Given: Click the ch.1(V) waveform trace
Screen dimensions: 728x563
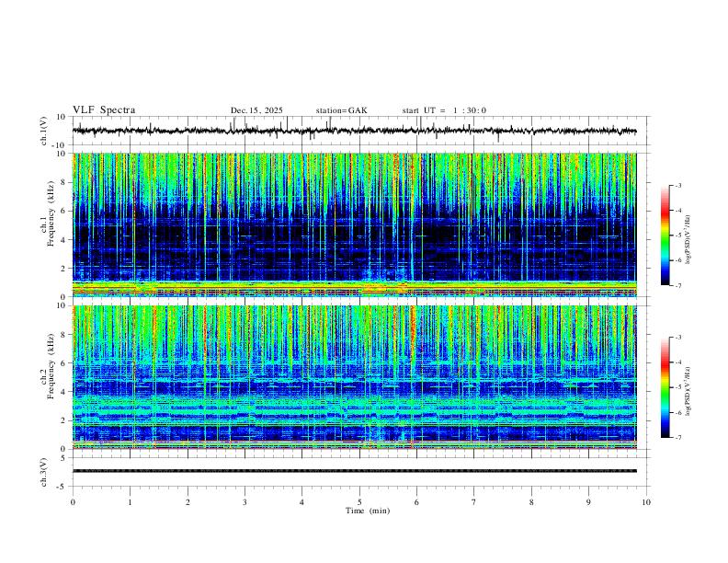Looking at the screenshot, I should (355, 131).
